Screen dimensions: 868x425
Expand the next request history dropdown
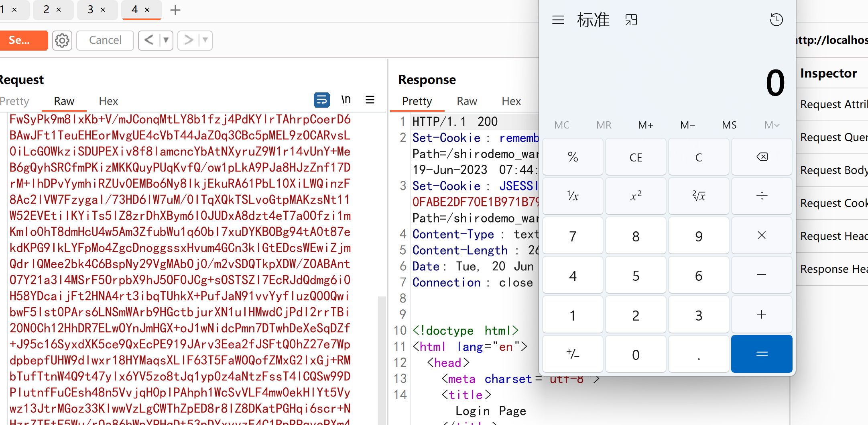(205, 40)
